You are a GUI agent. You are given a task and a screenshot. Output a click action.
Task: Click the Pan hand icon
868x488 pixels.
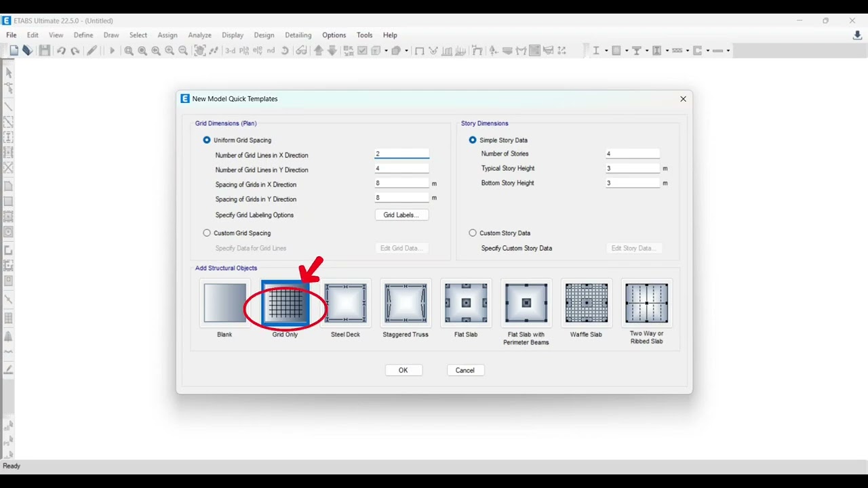(200, 51)
